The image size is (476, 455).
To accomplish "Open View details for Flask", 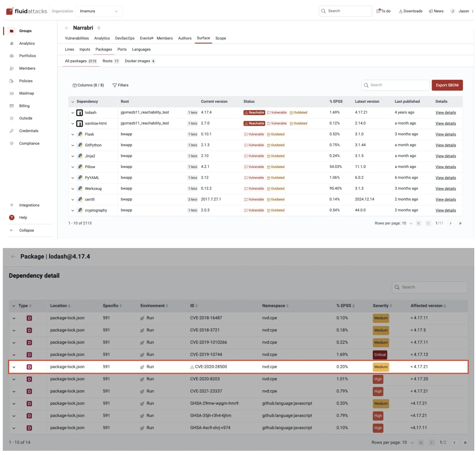I will (446, 135).
